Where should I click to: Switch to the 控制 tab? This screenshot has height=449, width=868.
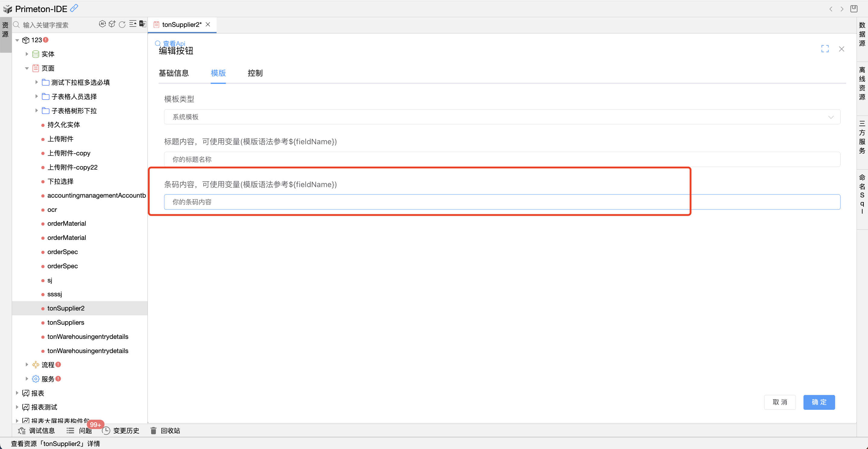pos(255,73)
